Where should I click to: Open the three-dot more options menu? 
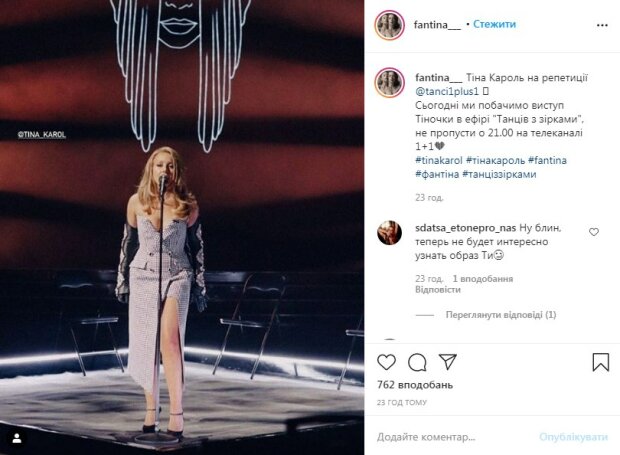(602, 25)
